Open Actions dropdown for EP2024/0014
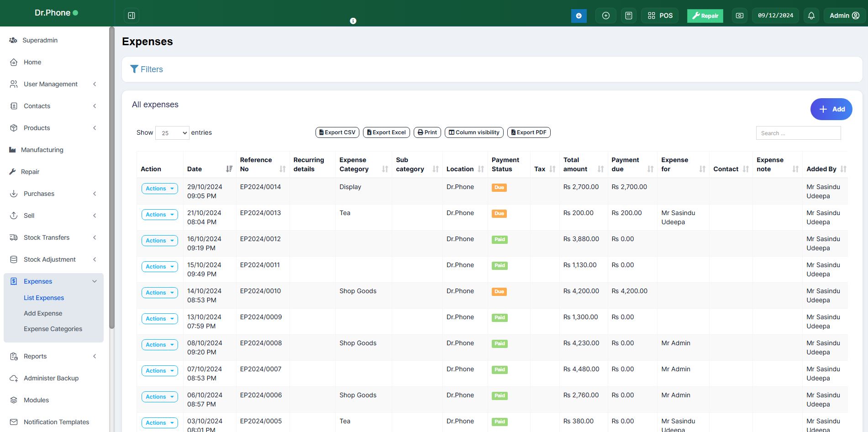The image size is (868, 432). click(159, 189)
